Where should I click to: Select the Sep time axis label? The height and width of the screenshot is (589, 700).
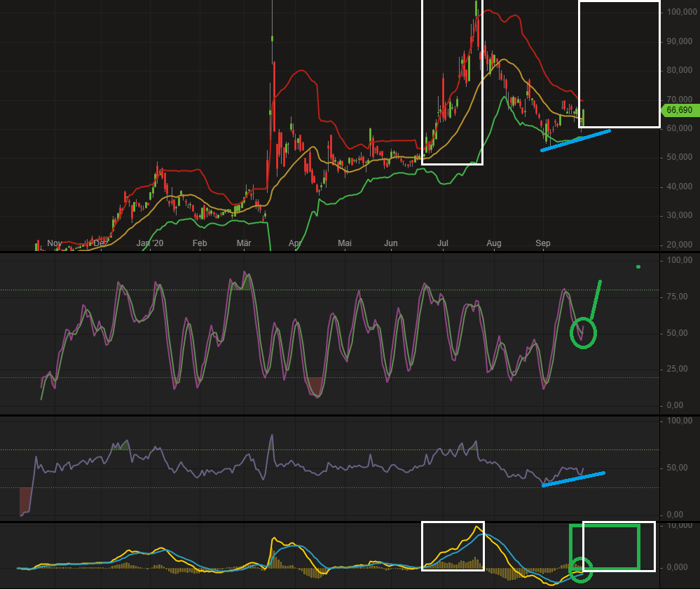pyautogui.click(x=543, y=243)
